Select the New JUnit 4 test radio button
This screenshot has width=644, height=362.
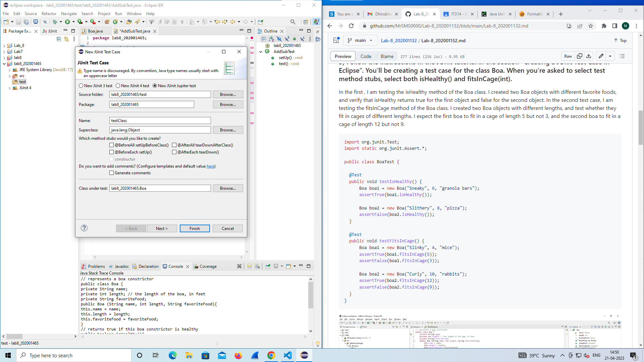118,85
